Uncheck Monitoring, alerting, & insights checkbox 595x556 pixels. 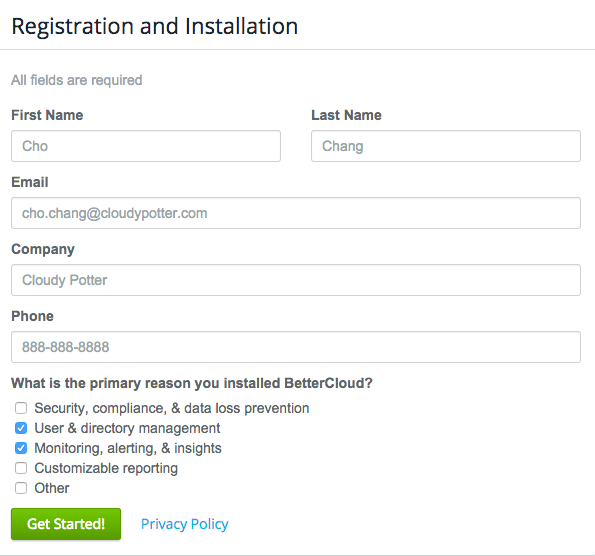tap(21, 448)
